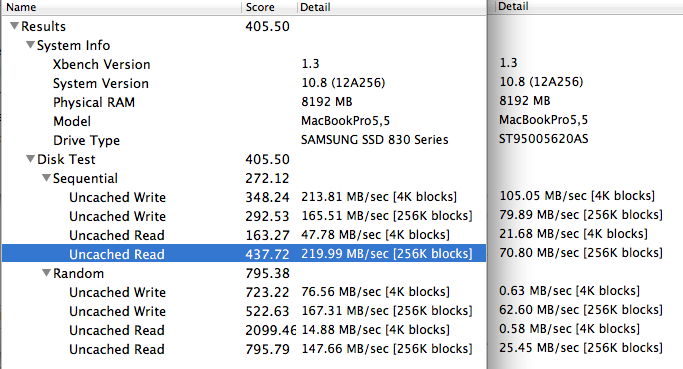Select Uncached Read row scoring 2099.46
The image size is (683, 369).
244,330
